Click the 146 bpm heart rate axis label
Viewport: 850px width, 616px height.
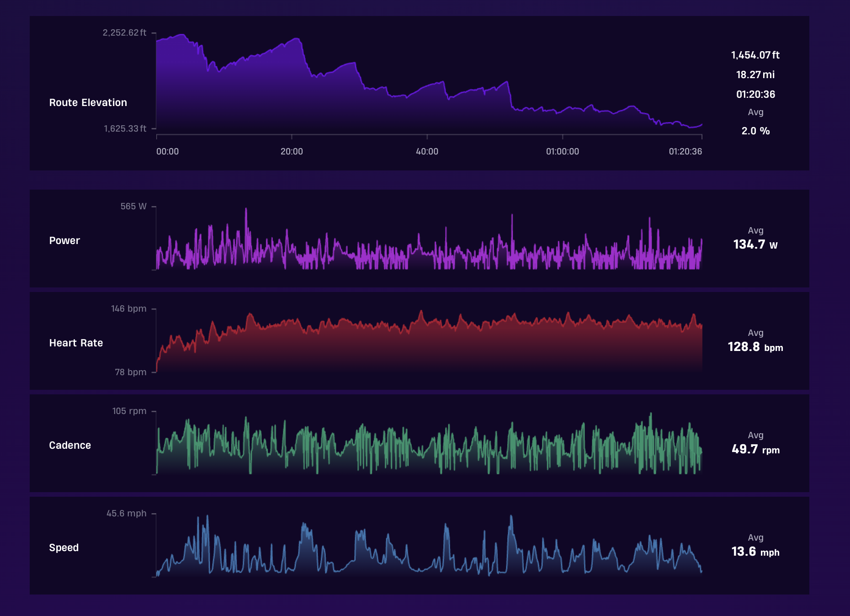128,308
